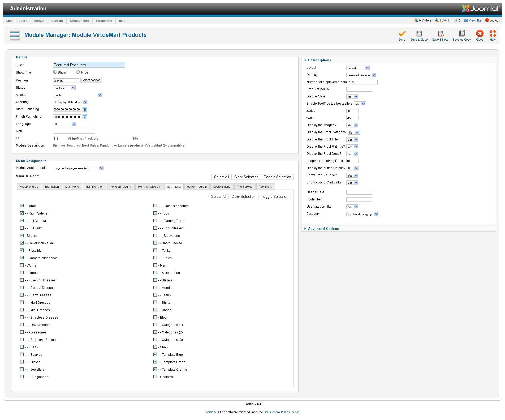Image resolution: width=505 pixels, height=420 pixels.
Task: Open the Extensions menu
Action: pos(104,21)
